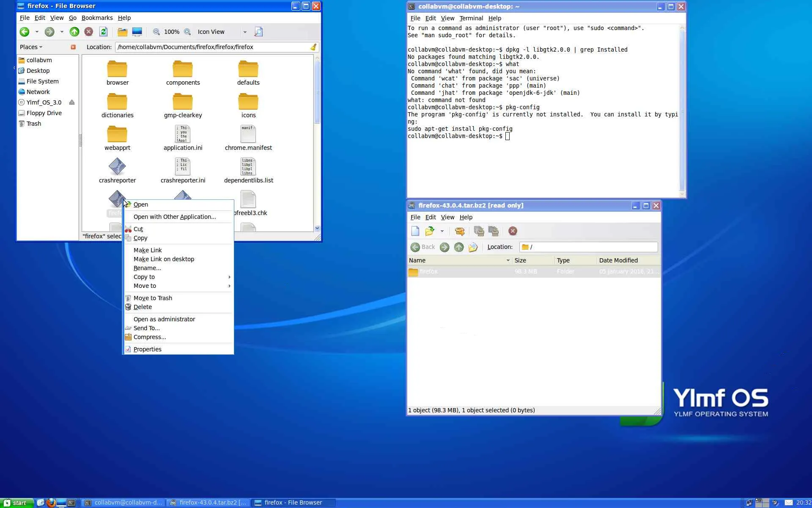
Task: Click the search files icon in File Browser
Action: pyautogui.click(x=258, y=32)
